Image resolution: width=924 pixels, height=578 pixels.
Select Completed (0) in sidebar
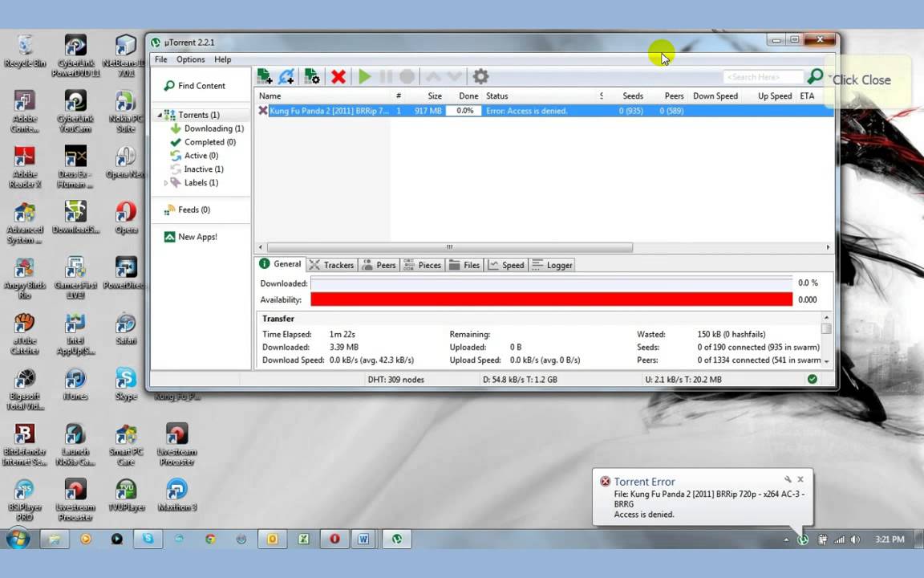click(x=203, y=142)
